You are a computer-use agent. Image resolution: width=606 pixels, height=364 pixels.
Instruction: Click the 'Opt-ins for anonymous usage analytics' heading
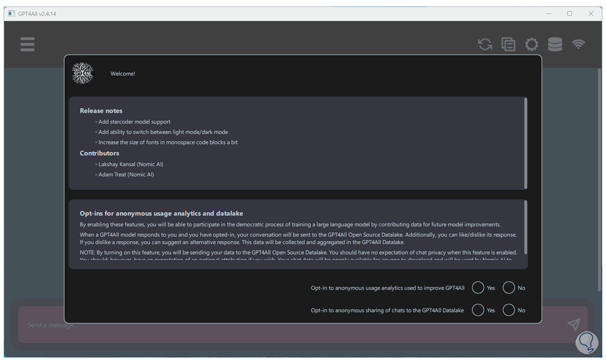(x=161, y=213)
